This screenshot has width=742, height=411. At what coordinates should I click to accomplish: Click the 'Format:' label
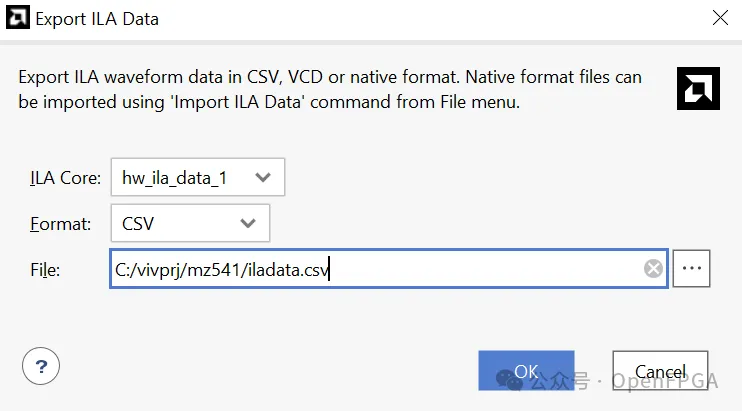(61, 224)
